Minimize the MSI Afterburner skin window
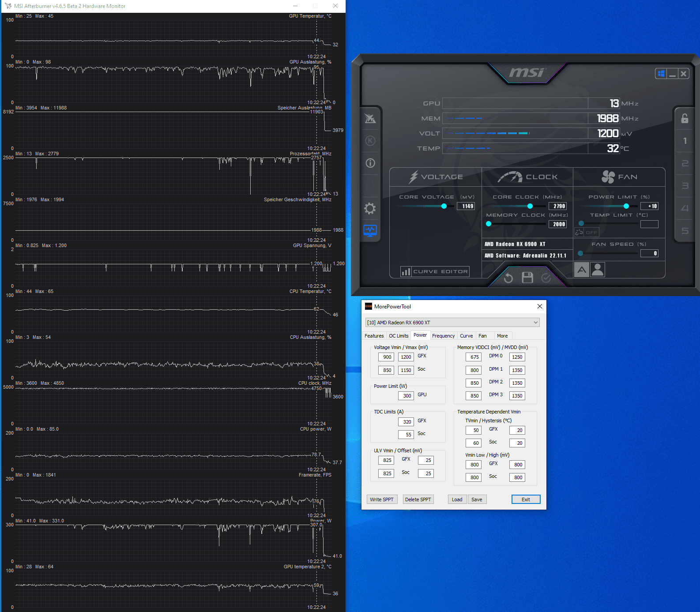This screenshot has width=700, height=612. pyautogui.click(x=672, y=74)
